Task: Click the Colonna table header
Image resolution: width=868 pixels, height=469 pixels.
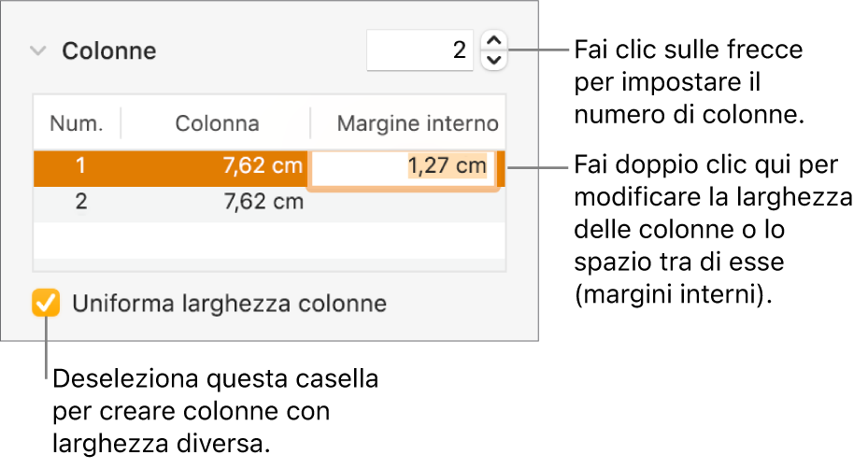Action: click(217, 123)
